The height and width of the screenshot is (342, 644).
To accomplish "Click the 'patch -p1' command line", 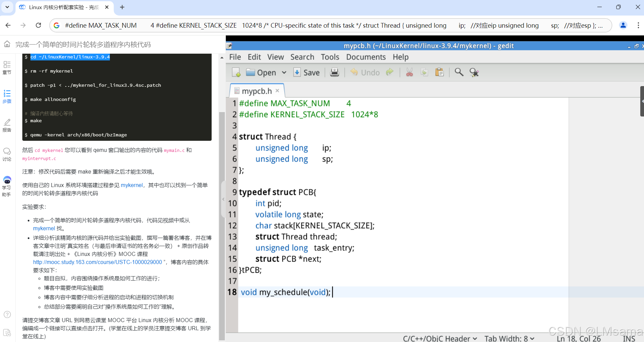I will pyautogui.click(x=95, y=85).
